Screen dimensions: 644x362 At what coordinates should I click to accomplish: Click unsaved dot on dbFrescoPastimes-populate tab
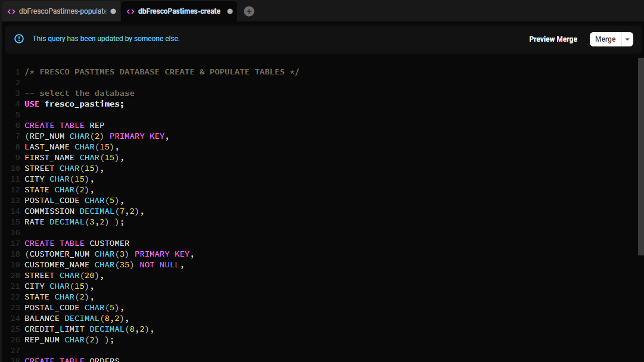pyautogui.click(x=113, y=11)
